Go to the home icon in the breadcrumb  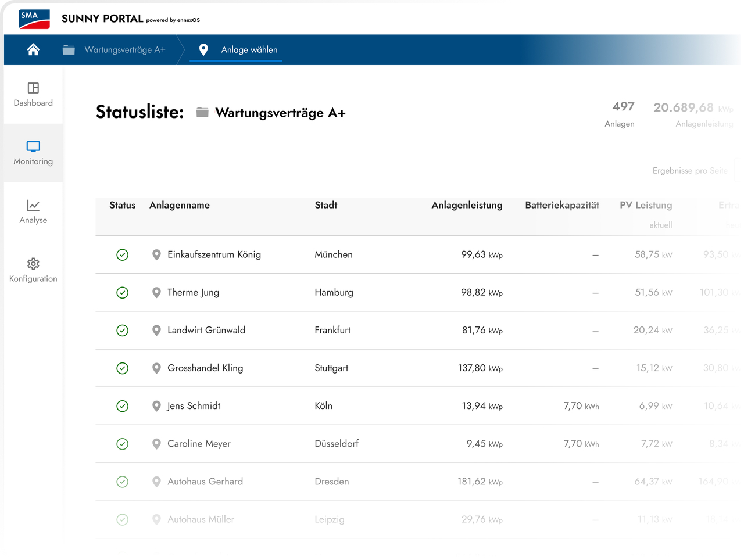tap(33, 50)
